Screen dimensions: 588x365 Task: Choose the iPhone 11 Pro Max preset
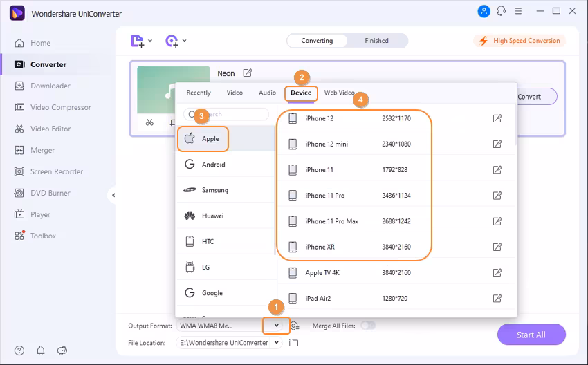pos(396,221)
